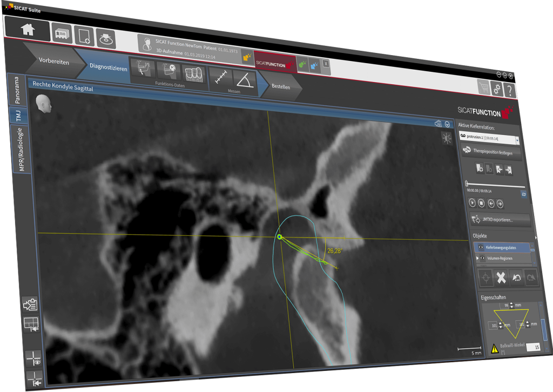The height and width of the screenshot is (392, 553).
Task: Expand the view options chevron in the Sagittal view
Action: point(448,125)
